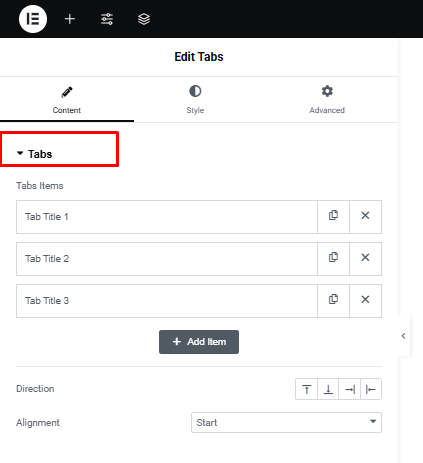Click the Add Item button
423x463 pixels.
click(199, 342)
